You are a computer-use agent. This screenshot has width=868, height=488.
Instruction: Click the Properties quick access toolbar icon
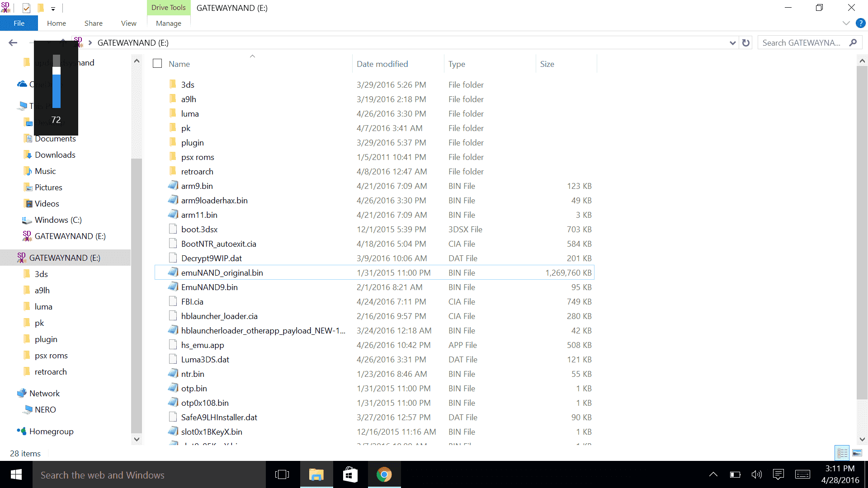click(26, 8)
